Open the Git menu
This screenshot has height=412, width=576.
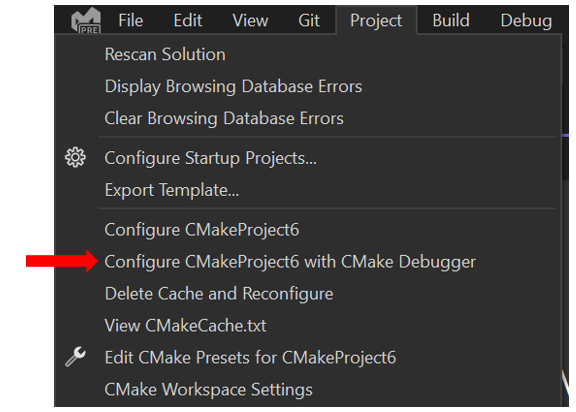pyautogui.click(x=309, y=21)
